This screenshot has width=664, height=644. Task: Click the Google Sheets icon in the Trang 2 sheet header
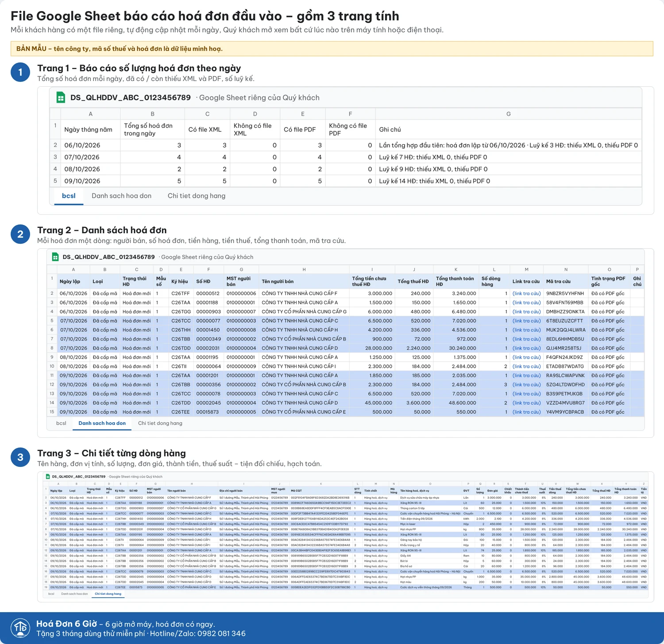point(55,257)
